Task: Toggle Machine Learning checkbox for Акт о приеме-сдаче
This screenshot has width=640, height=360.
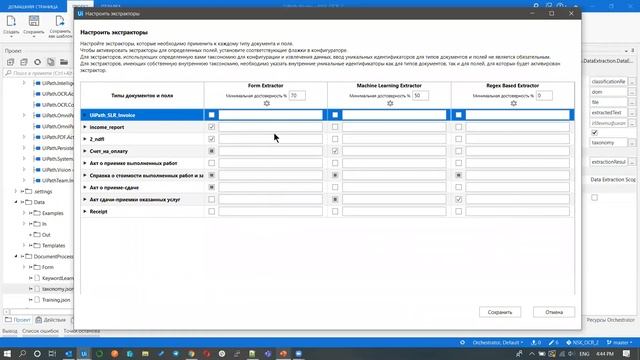Action: click(335, 187)
